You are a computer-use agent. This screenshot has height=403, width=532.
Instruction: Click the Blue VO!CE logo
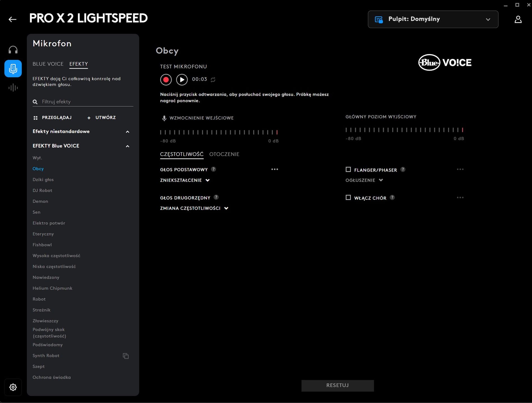445,62
